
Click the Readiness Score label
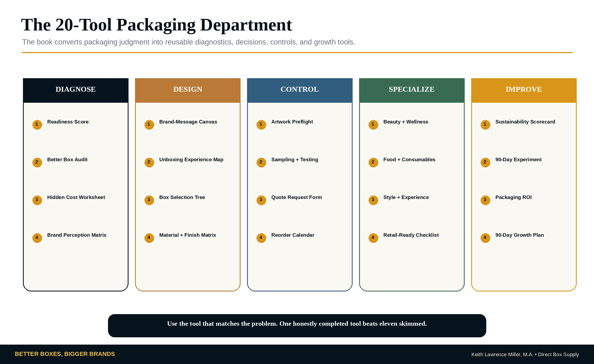point(68,122)
